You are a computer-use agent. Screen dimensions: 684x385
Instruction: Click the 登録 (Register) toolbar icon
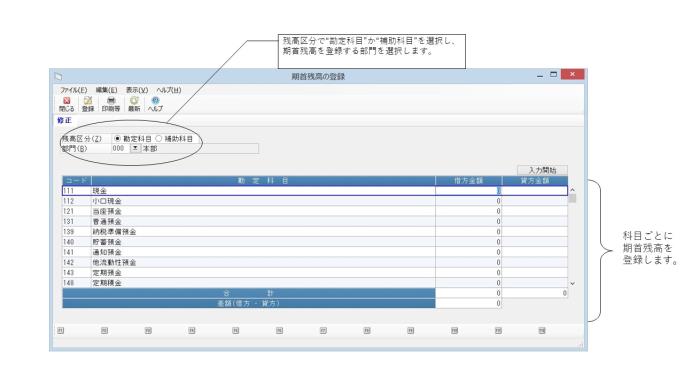pyautogui.click(x=88, y=104)
